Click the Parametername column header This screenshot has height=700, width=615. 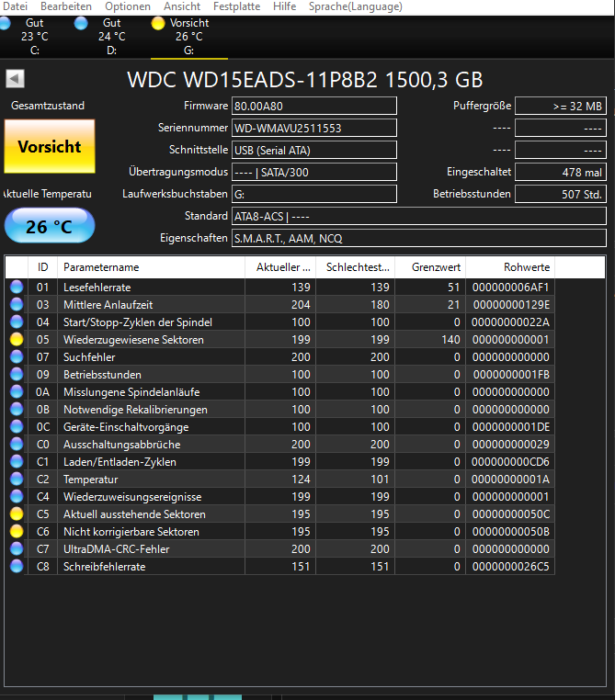point(151,267)
